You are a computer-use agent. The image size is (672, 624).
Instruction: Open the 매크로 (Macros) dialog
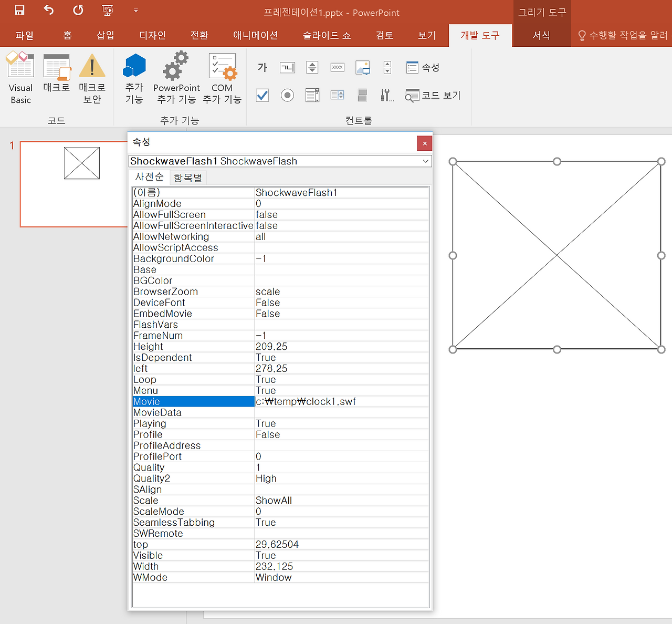[x=56, y=73]
